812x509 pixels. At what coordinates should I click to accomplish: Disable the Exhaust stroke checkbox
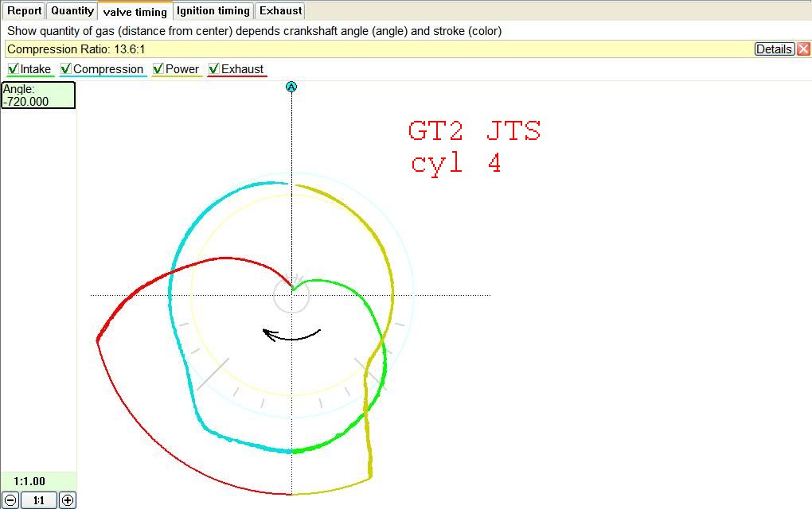click(x=213, y=69)
